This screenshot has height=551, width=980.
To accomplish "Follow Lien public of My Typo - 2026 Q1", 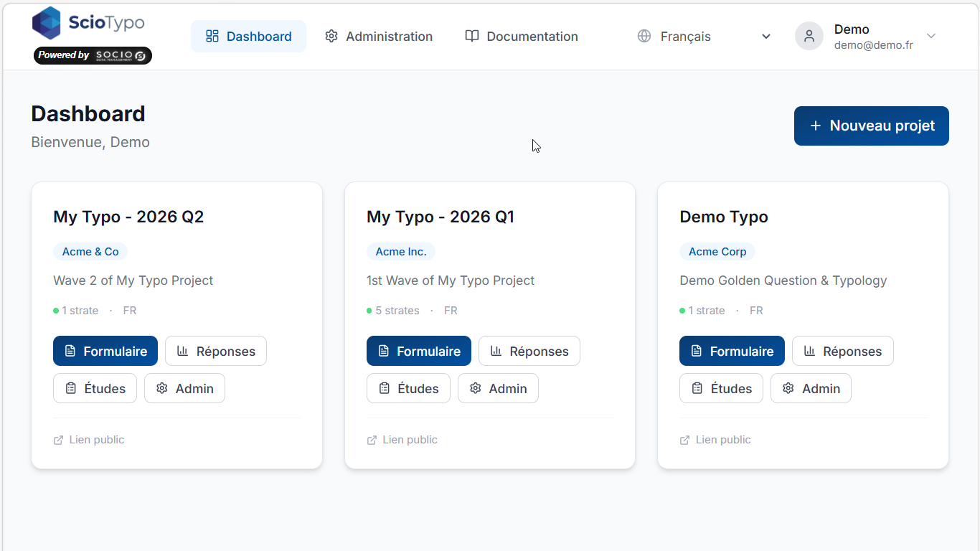I will click(402, 440).
